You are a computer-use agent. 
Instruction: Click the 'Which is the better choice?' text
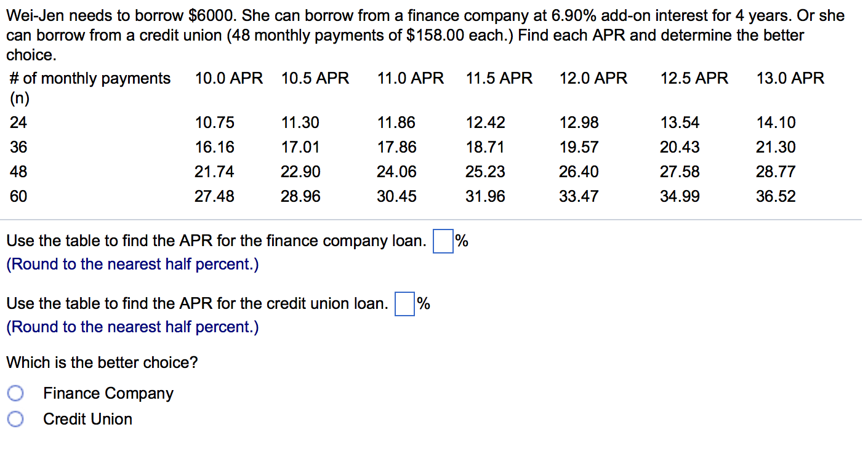click(x=102, y=362)
